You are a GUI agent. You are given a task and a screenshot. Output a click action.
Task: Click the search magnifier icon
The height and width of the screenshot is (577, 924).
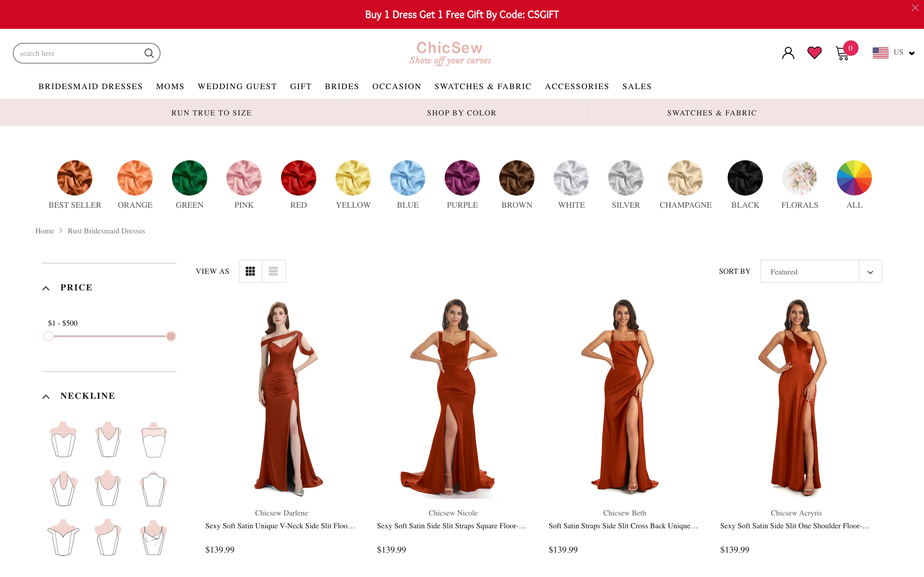coord(149,53)
